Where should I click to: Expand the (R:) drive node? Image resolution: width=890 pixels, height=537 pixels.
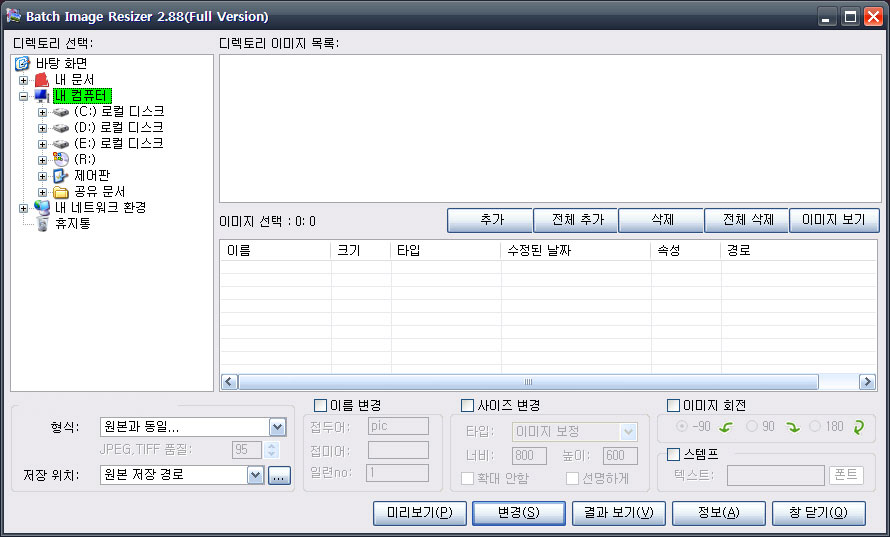(42, 160)
